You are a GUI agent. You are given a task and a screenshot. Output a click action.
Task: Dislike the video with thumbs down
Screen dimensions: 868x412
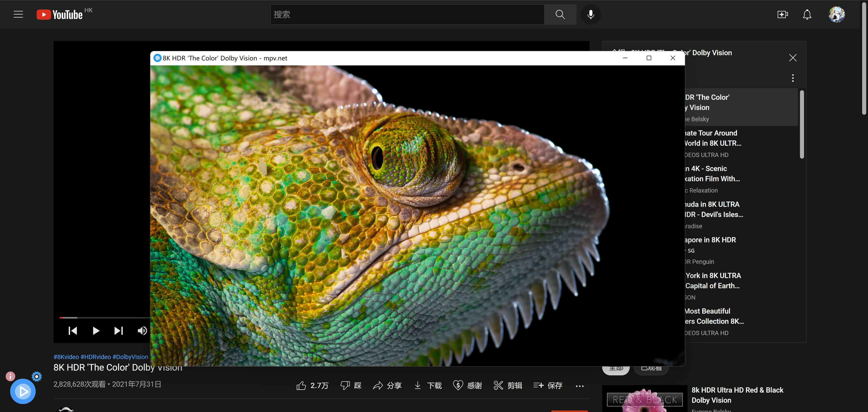click(345, 385)
